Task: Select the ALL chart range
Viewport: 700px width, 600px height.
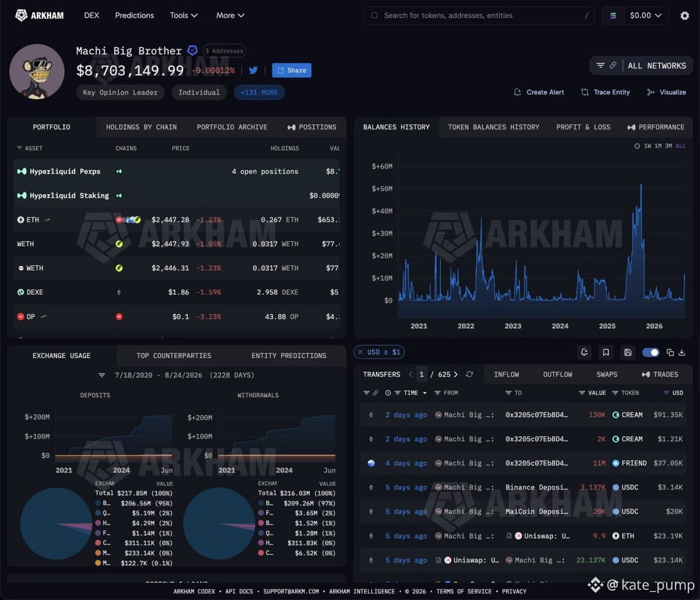Action: click(681, 146)
